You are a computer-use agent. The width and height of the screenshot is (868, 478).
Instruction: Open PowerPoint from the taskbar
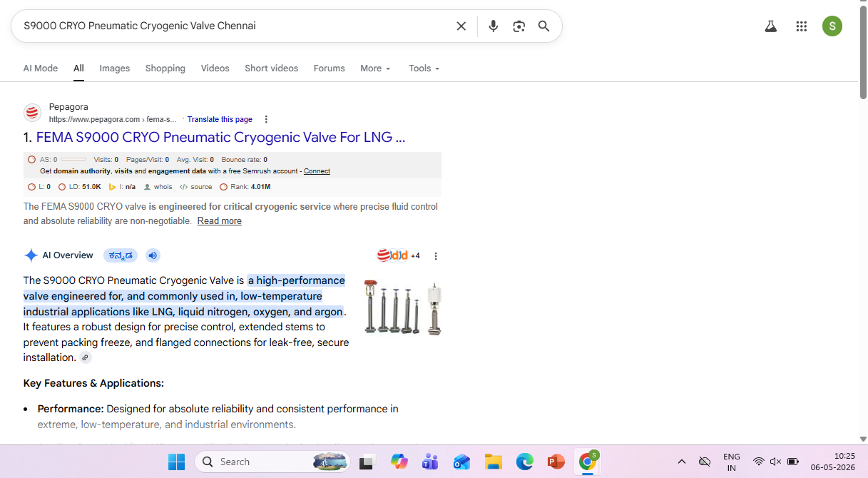pos(556,462)
